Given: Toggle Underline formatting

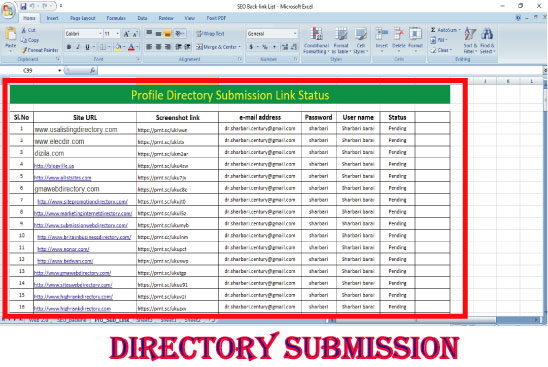Looking at the screenshot, I should [87, 46].
